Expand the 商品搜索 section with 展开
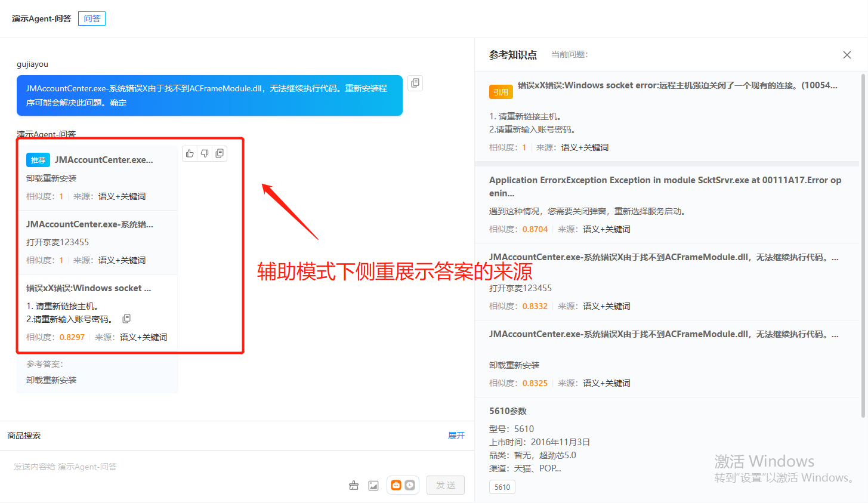 (x=456, y=436)
